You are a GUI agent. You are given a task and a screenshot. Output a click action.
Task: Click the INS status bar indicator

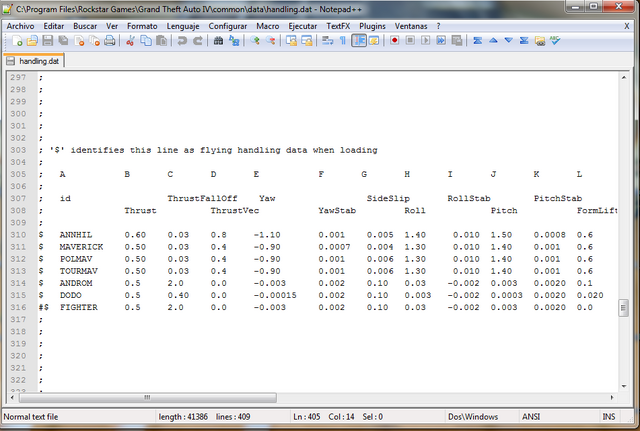pyautogui.click(x=609, y=417)
